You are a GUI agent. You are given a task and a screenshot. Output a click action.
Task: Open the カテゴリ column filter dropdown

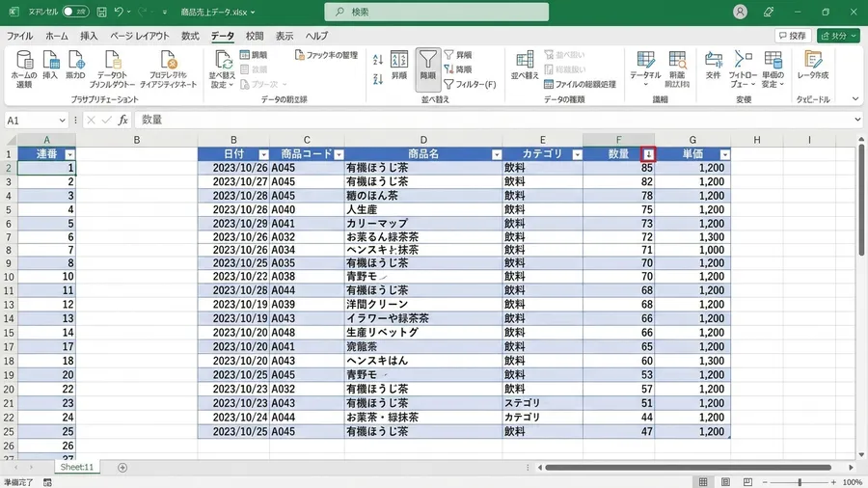click(x=577, y=154)
